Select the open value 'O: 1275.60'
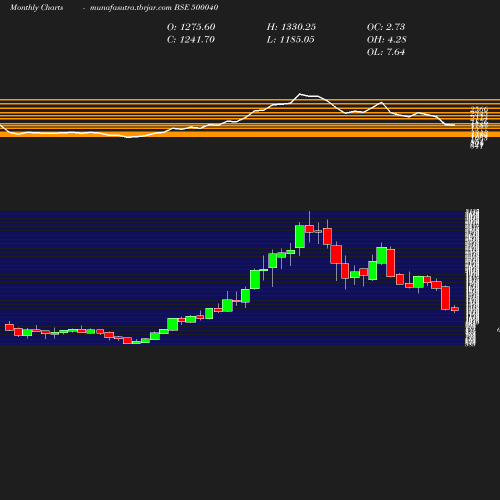This screenshot has height=500, width=500. (191, 27)
